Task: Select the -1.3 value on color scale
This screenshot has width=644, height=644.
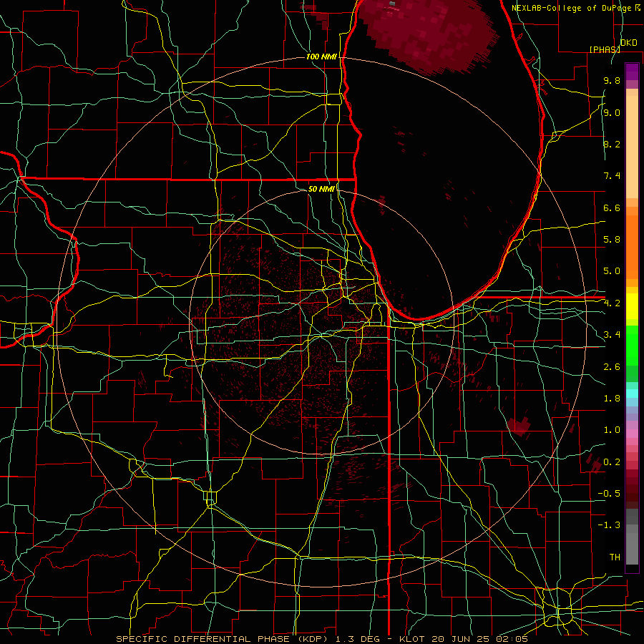Action: (x=609, y=525)
